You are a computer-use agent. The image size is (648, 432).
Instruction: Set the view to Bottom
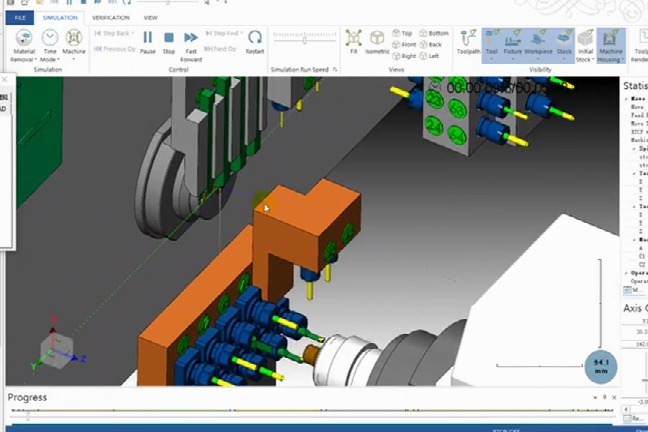coord(434,33)
